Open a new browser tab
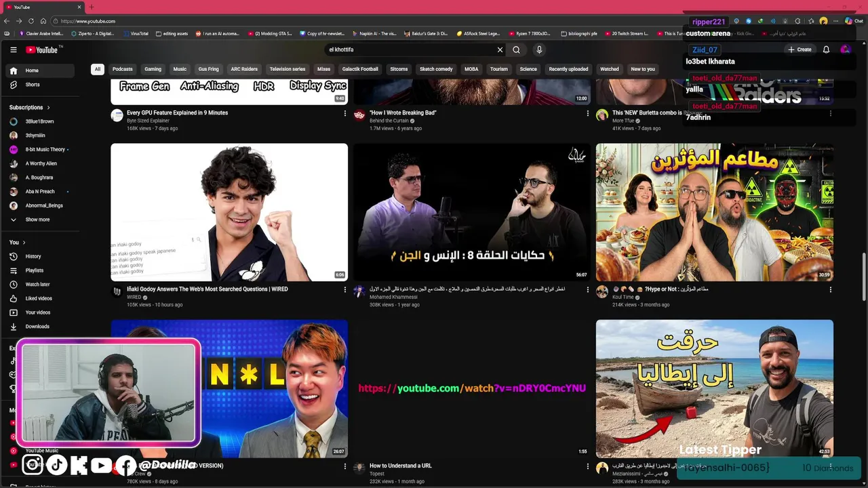Image resolution: width=868 pixels, height=488 pixels. coord(91,7)
